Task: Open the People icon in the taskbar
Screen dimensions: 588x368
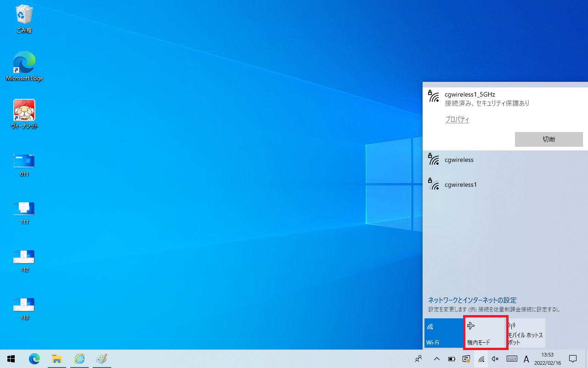Action: pos(418,359)
